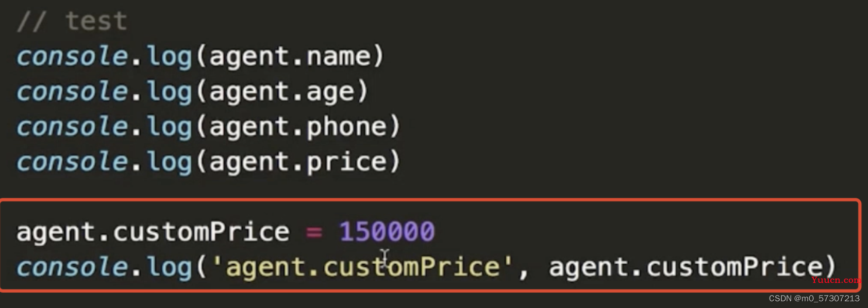Image resolution: width=868 pixels, height=308 pixels.
Task: Click 'agent.phone' argument text
Action: pos(298,127)
